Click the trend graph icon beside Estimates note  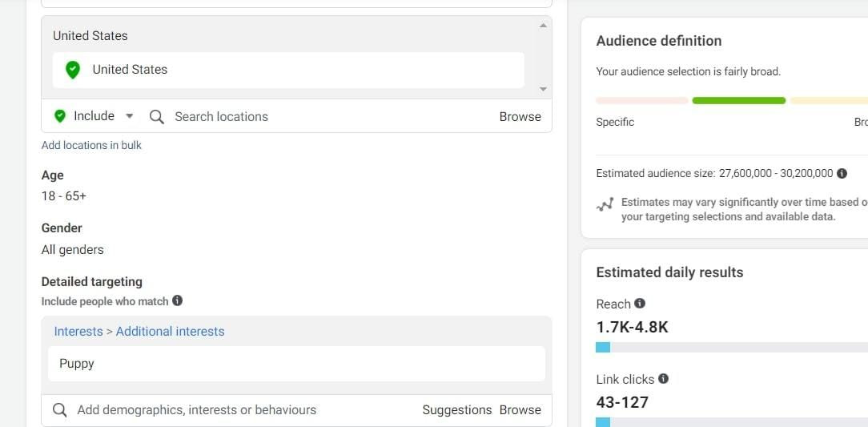coord(605,204)
